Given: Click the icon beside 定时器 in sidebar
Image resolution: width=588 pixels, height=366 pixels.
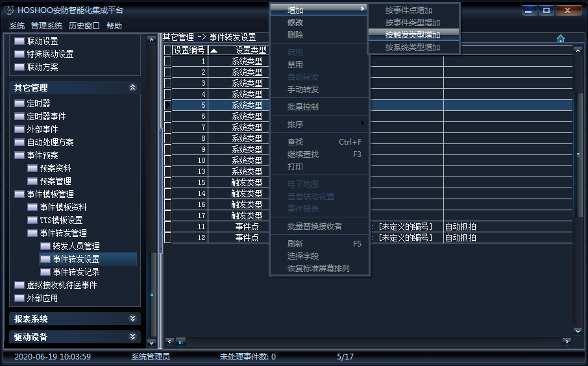Looking at the screenshot, I should coord(19,104).
